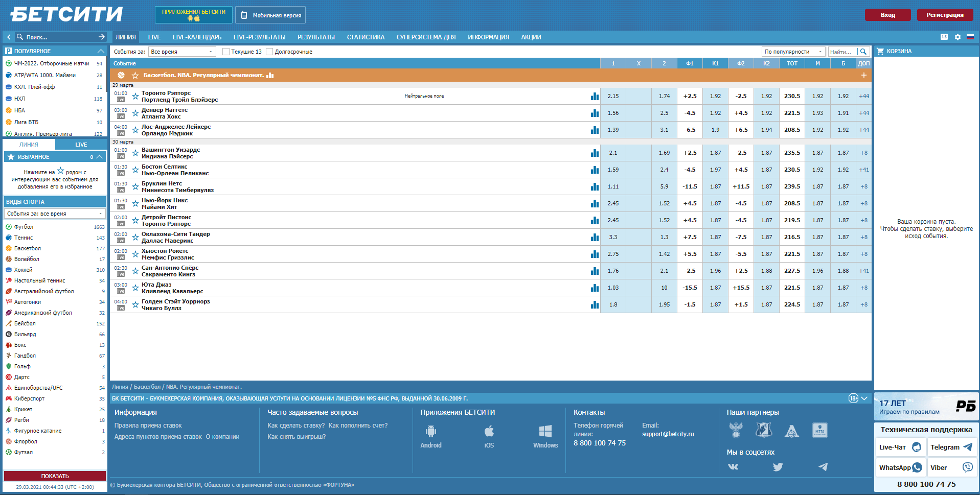
Task: Collapse ПОПУЛЯРНОЕ panel
Action: pos(100,51)
